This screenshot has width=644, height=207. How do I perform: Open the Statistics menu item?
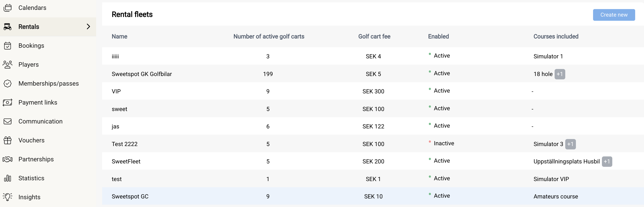coord(31,178)
